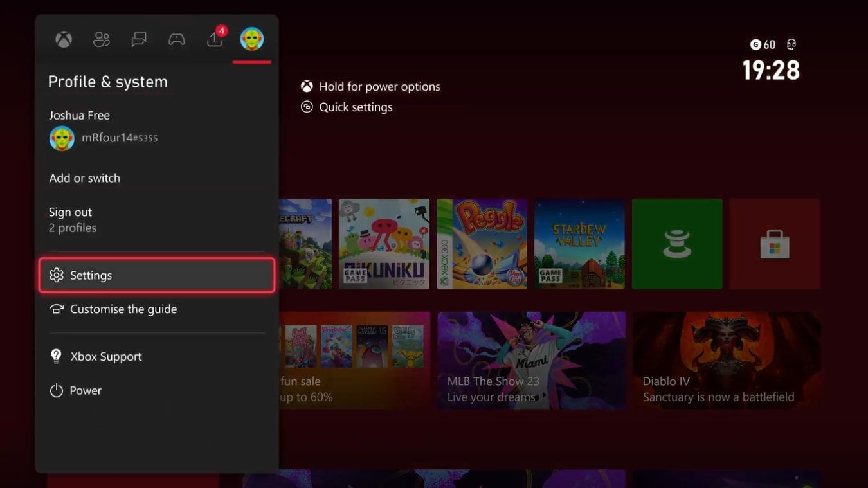Select Customise the guide
This screenshot has width=868, height=488.
tap(157, 309)
